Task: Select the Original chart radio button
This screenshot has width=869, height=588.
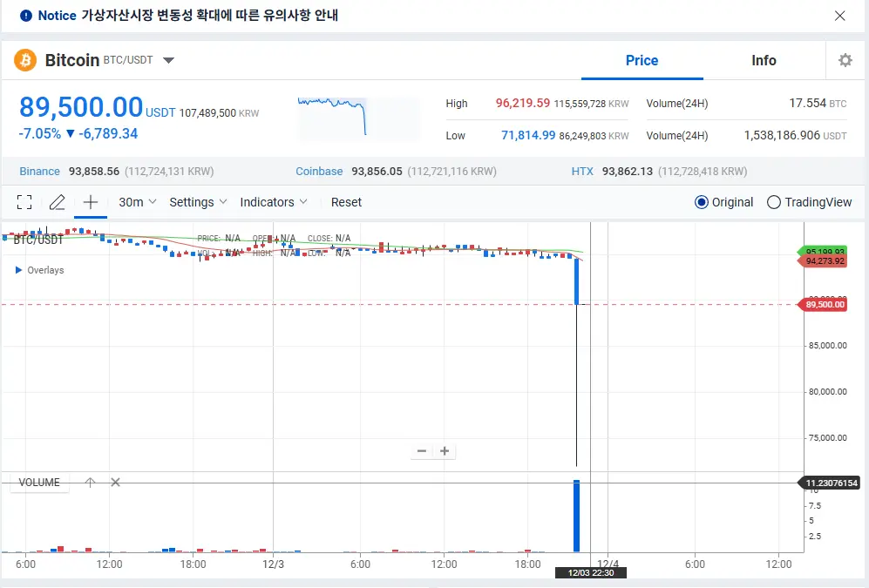Action: [703, 201]
